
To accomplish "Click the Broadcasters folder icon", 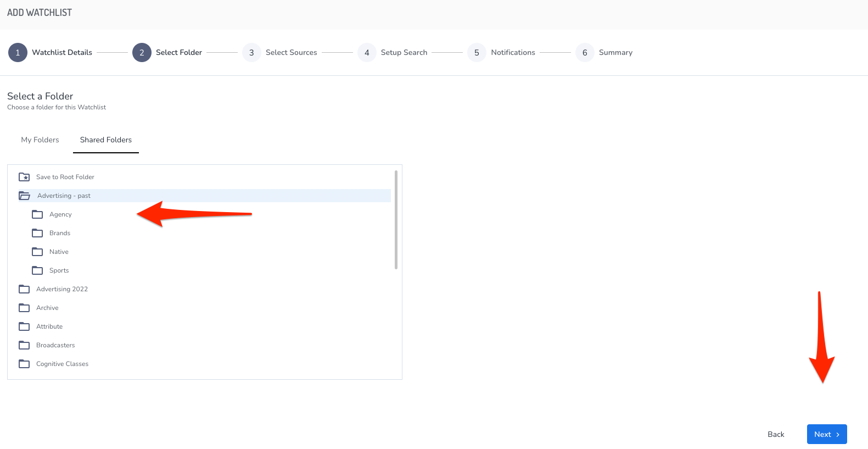I will (24, 345).
